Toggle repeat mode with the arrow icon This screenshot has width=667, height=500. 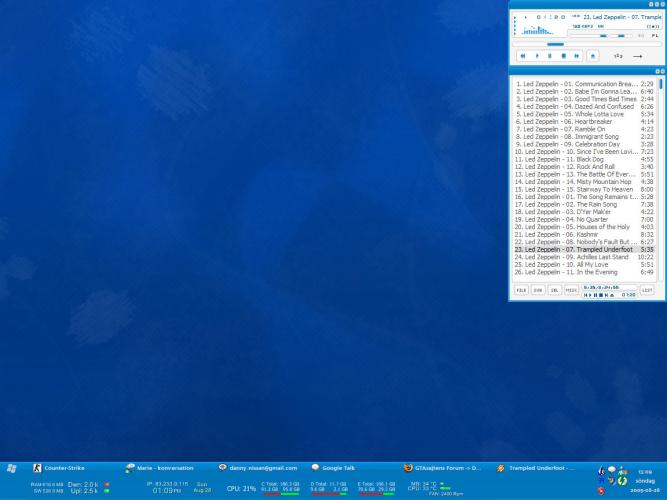[638, 57]
